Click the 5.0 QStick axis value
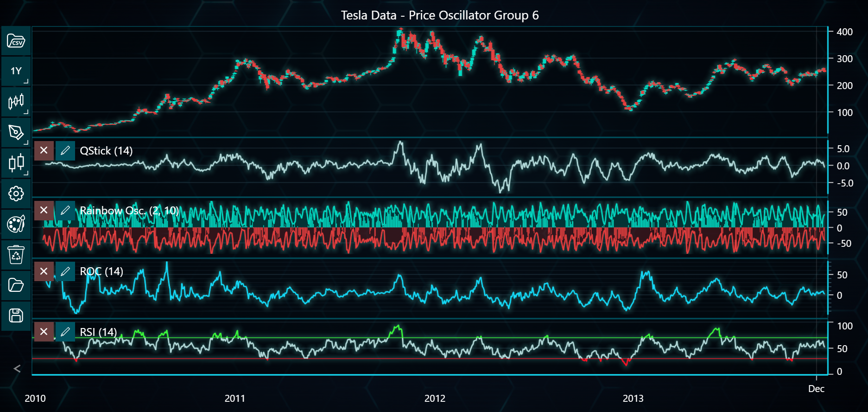 [843, 149]
